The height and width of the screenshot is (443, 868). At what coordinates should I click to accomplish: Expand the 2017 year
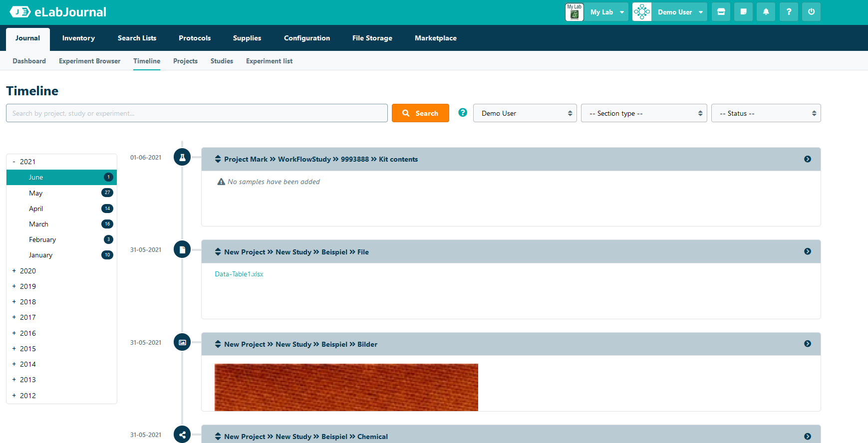coord(14,317)
